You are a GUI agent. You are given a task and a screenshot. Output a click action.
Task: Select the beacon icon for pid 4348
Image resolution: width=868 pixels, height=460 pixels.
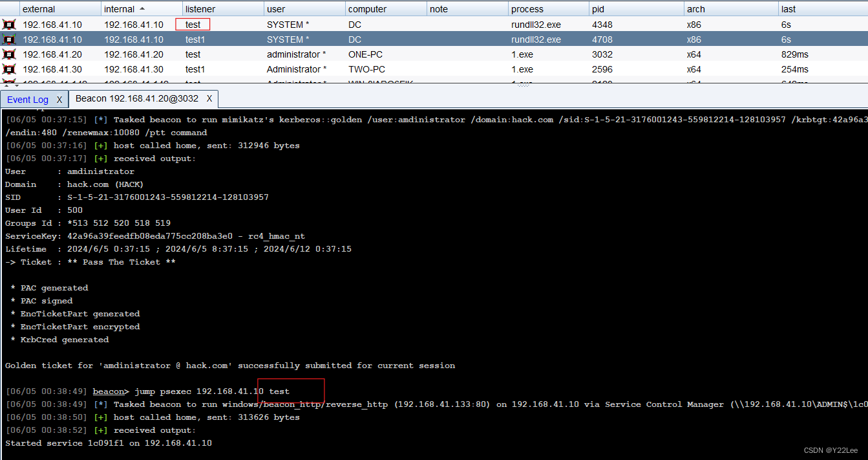point(9,25)
